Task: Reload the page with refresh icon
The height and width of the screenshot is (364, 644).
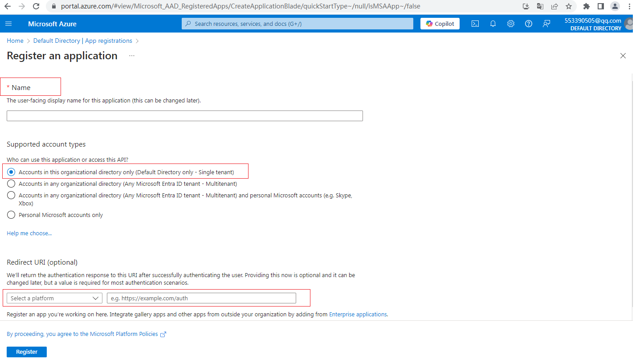Action: 37,6
